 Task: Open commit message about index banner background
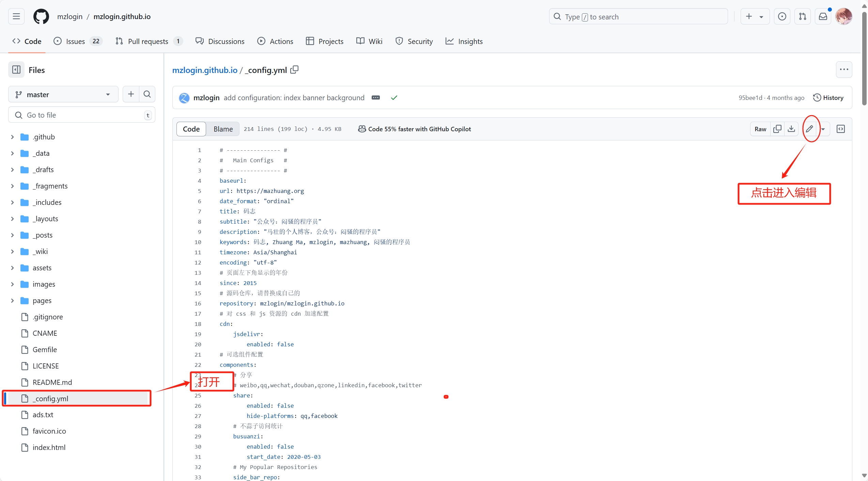pyautogui.click(x=294, y=98)
